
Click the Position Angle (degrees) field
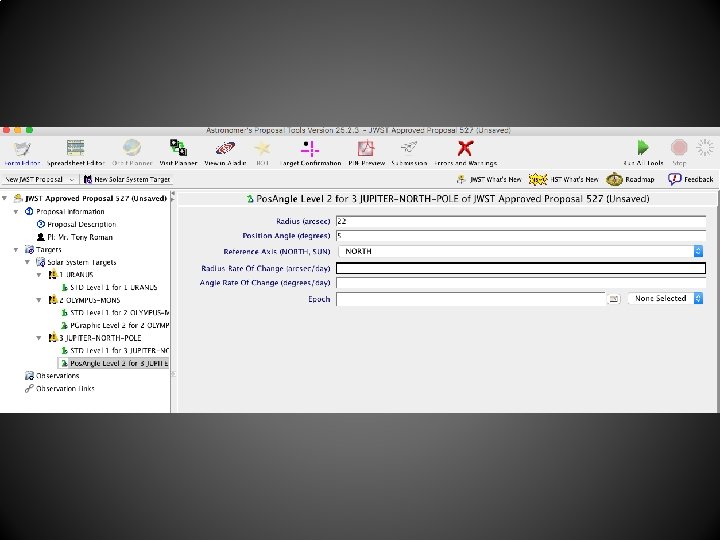coord(521,236)
